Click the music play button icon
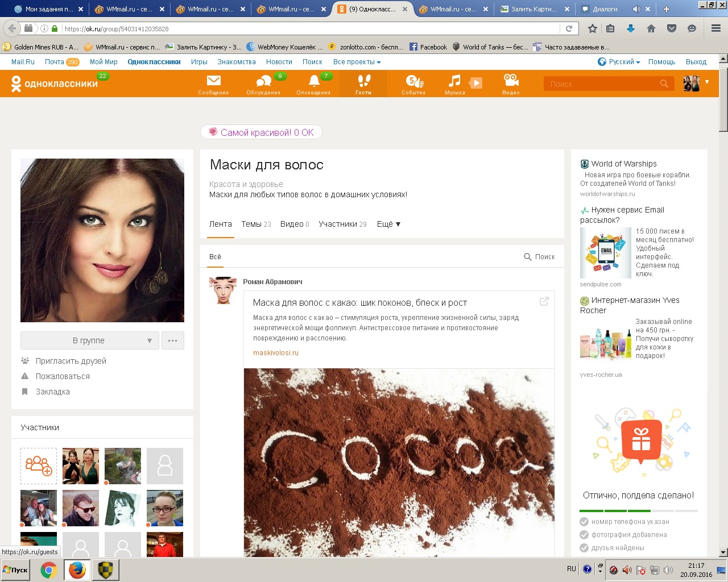The width and height of the screenshot is (728, 582). tap(476, 83)
